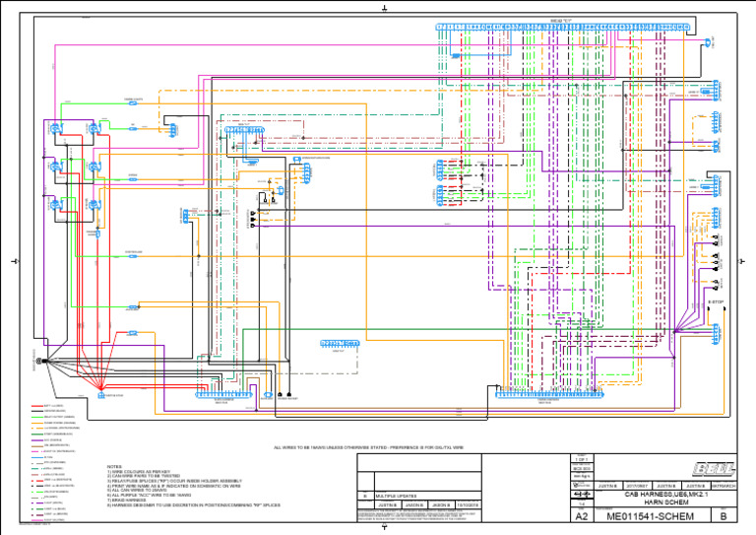Click the blue connector under the E-STOP label
Image resolution: width=756 pixels, height=535 pixels.
(x=716, y=334)
